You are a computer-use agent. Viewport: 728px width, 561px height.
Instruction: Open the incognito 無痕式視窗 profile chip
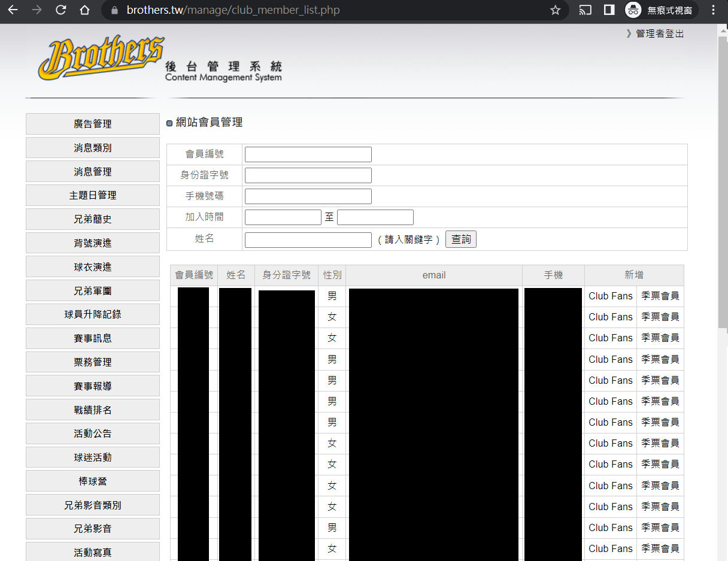pos(661,10)
